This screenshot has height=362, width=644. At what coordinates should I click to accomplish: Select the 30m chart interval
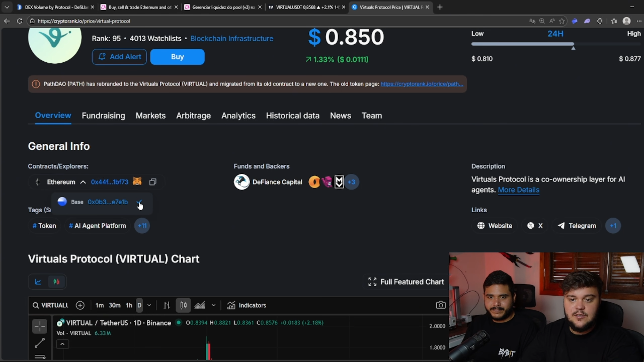(x=114, y=305)
